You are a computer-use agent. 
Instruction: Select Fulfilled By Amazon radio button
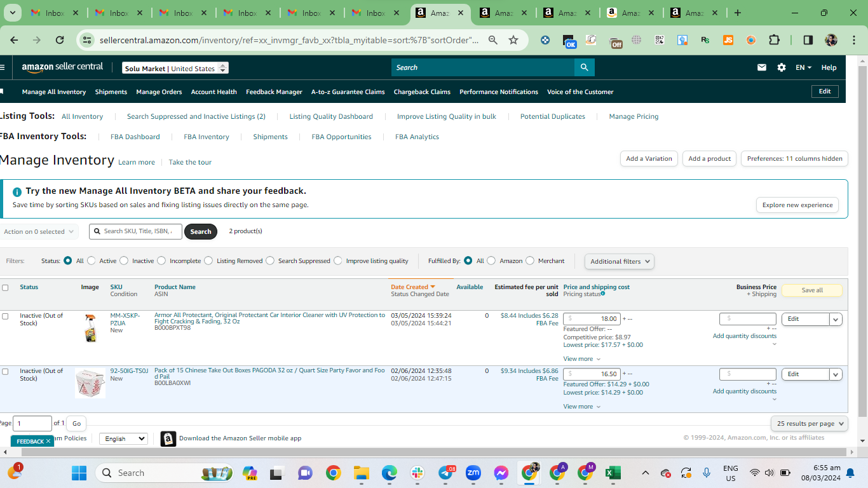pyautogui.click(x=491, y=261)
